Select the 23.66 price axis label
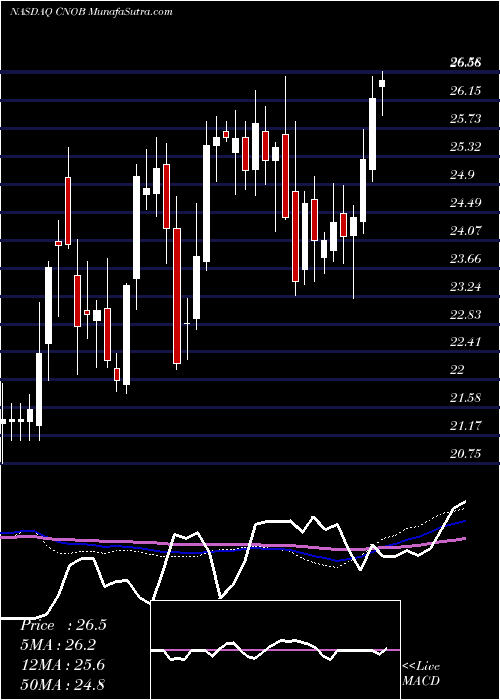The image size is (500, 700). tap(465, 258)
